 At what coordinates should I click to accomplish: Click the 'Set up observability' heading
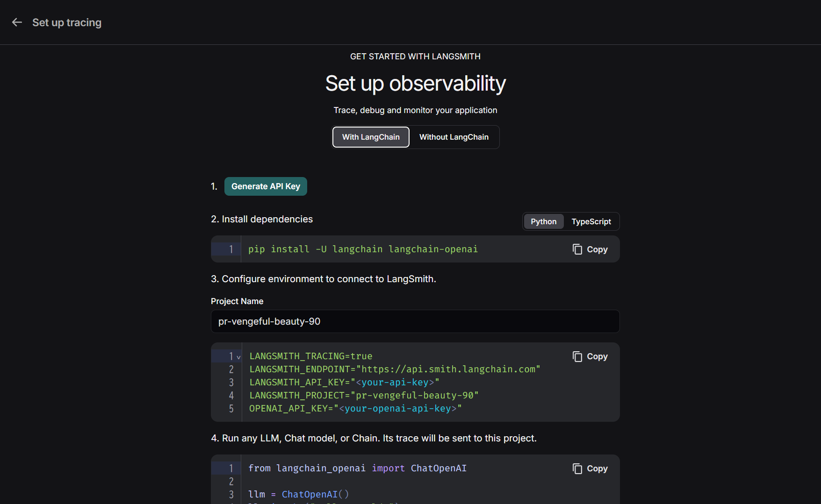pos(415,84)
